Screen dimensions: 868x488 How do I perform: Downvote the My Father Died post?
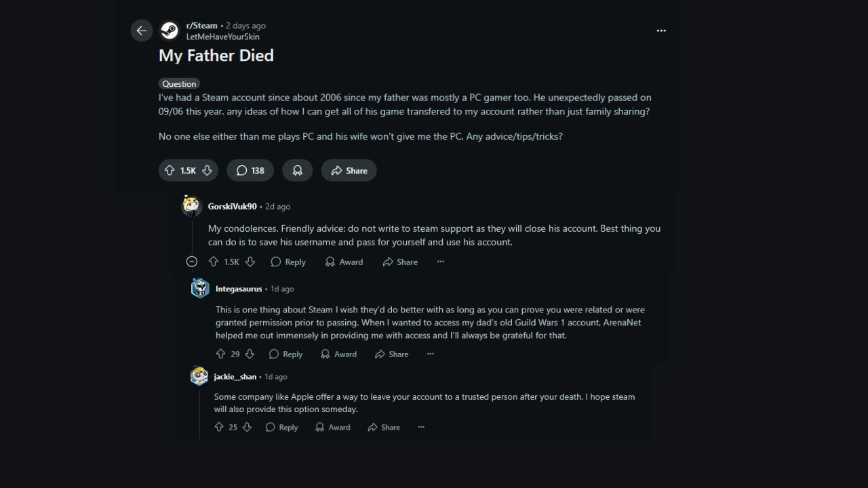coord(208,171)
